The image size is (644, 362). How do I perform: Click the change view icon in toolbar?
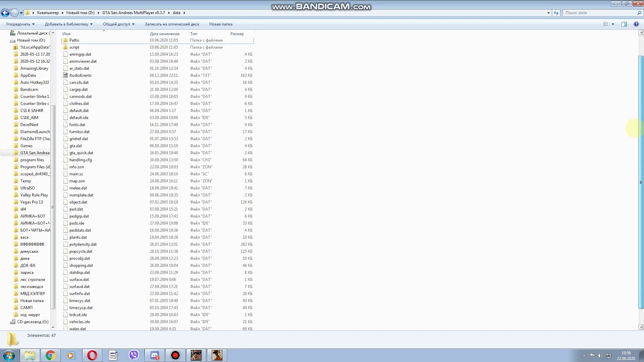click(x=606, y=24)
